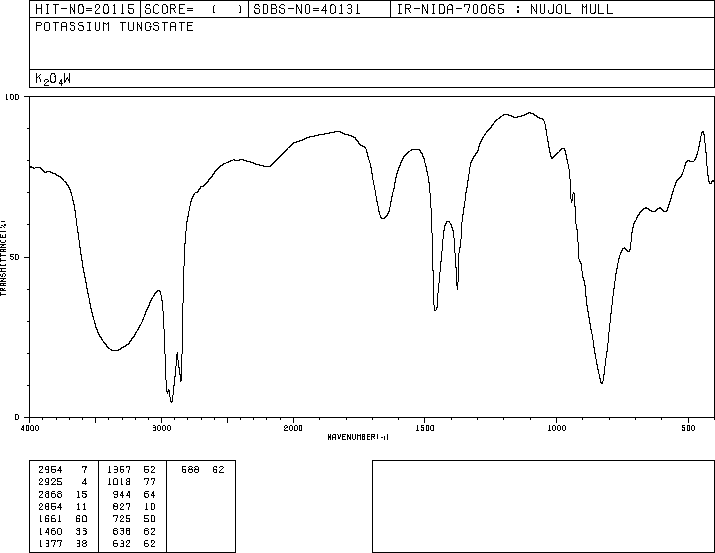Select the POTASSIUM TUNGSTATE compound name

(x=114, y=27)
